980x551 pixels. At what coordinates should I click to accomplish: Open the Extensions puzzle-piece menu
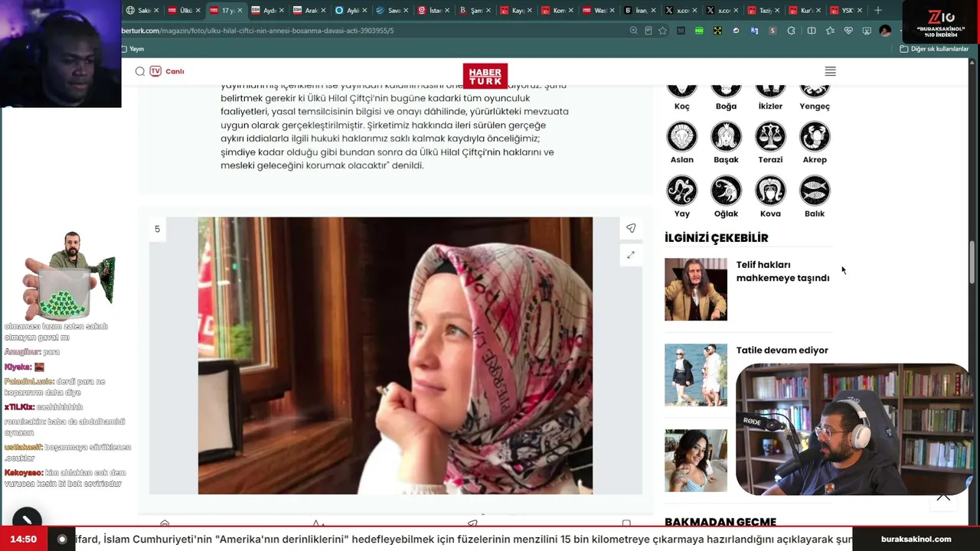(791, 31)
